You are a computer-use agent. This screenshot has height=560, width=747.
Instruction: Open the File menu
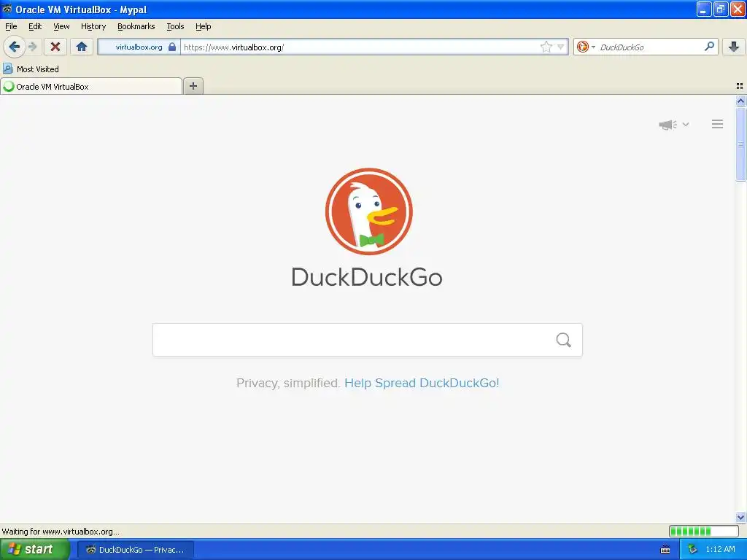11,26
